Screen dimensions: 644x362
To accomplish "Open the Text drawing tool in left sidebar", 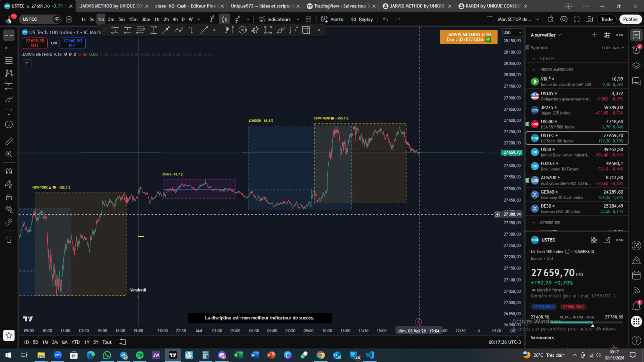I will (x=9, y=111).
